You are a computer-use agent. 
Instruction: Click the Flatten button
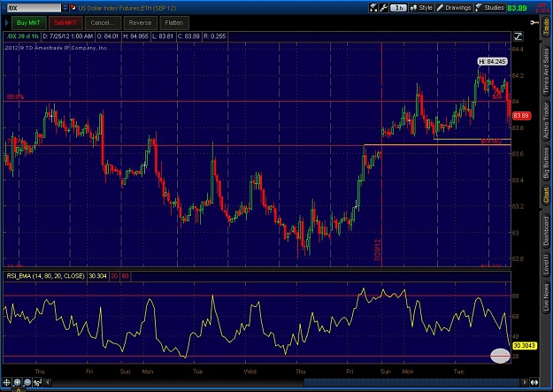tap(174, 23)
